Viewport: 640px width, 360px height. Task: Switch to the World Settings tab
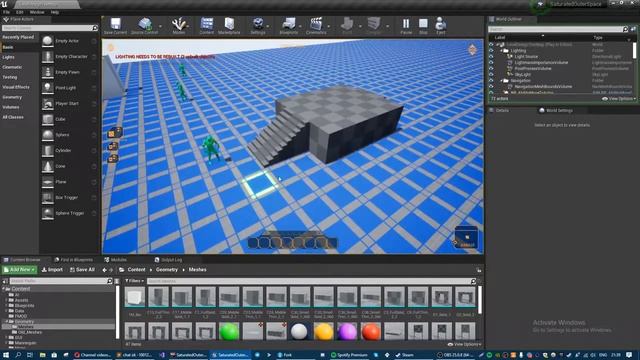coord(556,110)
